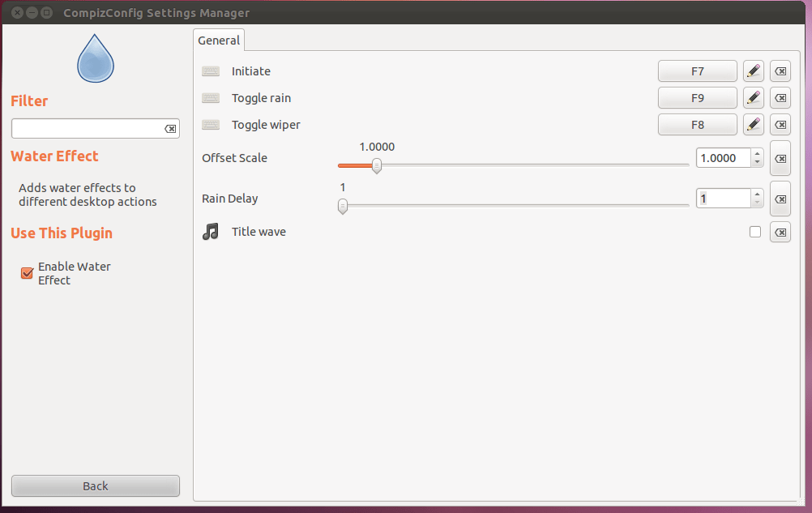Click the Rain Delay slider handle
Viewport: 812px width, 513px height.
(x=342, y=206)
